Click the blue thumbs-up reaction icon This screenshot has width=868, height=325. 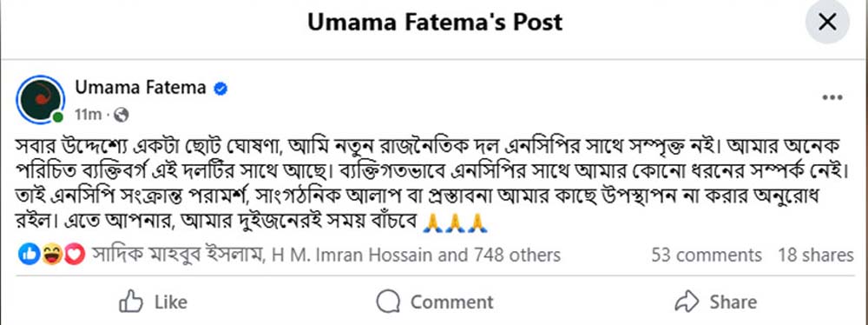coord(29,255)
